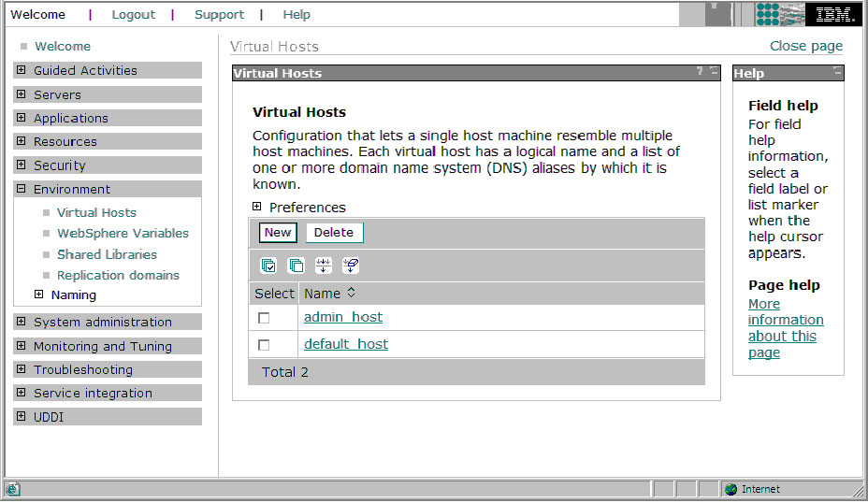
Task: Click the New button
Action: 278,233
